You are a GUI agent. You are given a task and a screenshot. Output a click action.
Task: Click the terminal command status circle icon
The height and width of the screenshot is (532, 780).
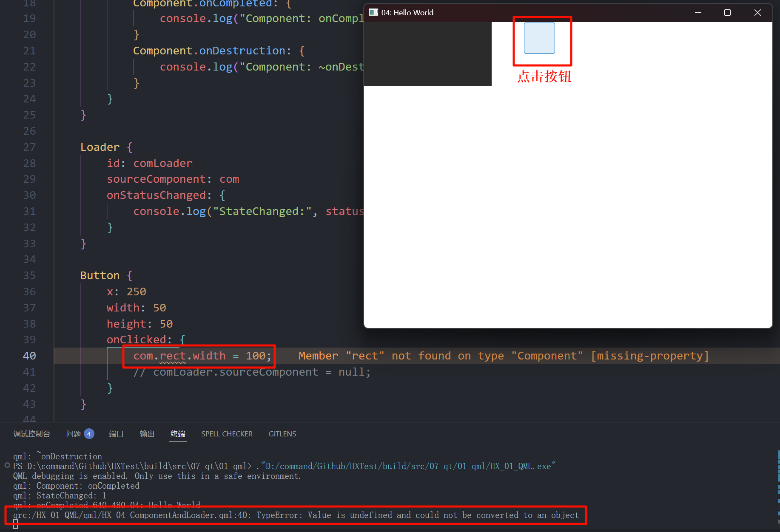(x=7, y=465)
